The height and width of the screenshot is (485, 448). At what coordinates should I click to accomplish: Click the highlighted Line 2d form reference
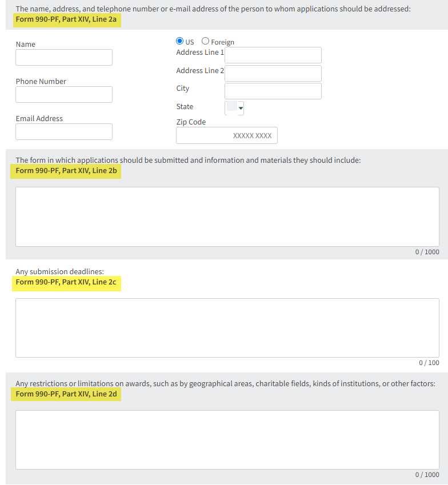(x=66, y=394)
